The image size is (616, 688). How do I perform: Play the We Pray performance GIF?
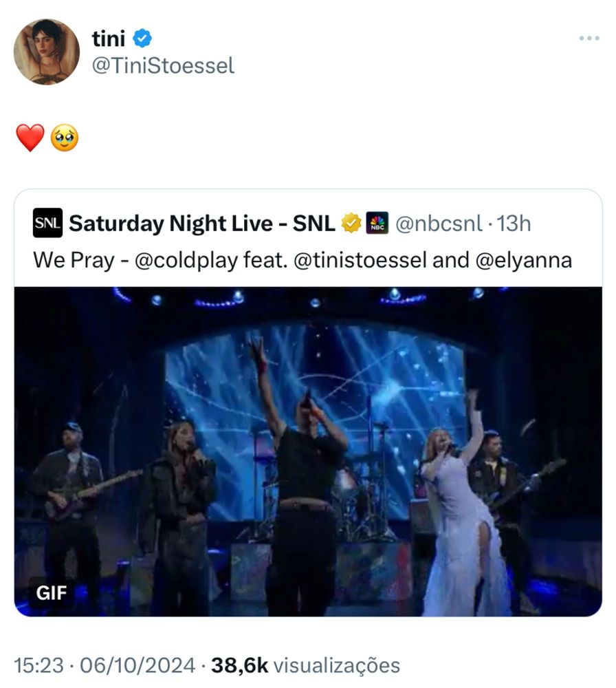coord(308,451)
